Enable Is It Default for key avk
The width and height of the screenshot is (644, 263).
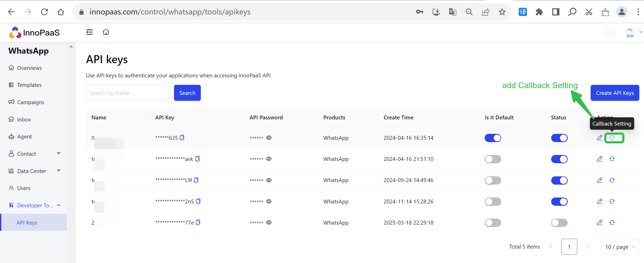pyautogui.click(x=493, y=159)
